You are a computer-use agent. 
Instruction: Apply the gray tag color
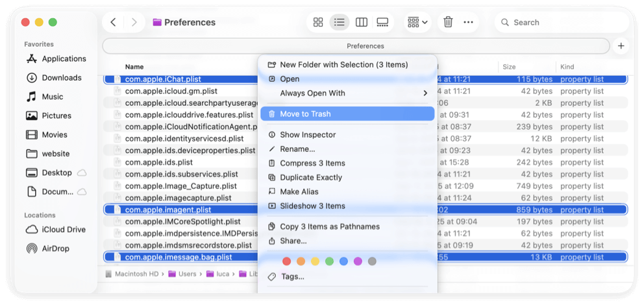(372, 261)
